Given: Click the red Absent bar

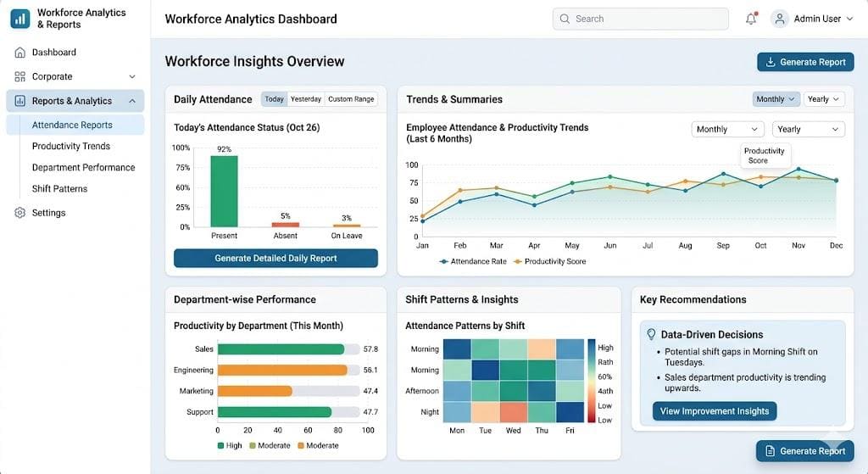Looking at the screenshot, I should (x=286, y=225).
